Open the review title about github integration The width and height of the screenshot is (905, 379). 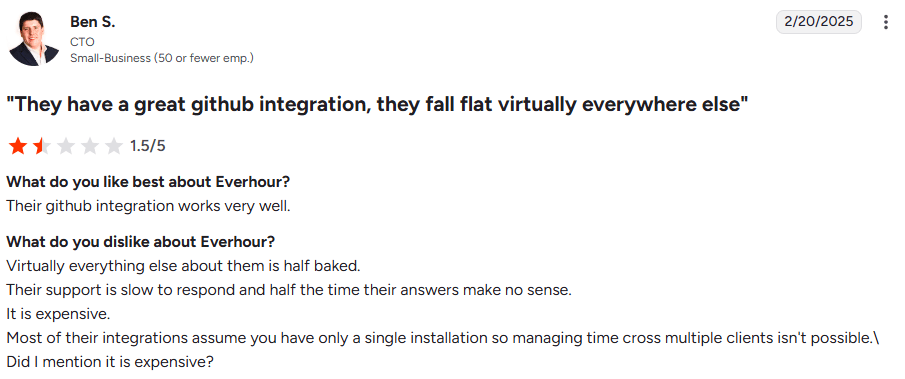tap(377, 105)
